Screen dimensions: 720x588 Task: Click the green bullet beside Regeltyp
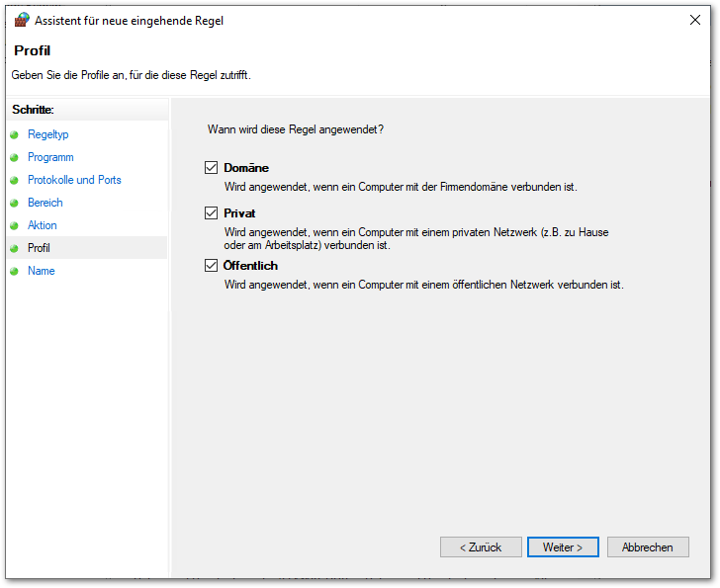pyautogui.click(x=15, y=134)
